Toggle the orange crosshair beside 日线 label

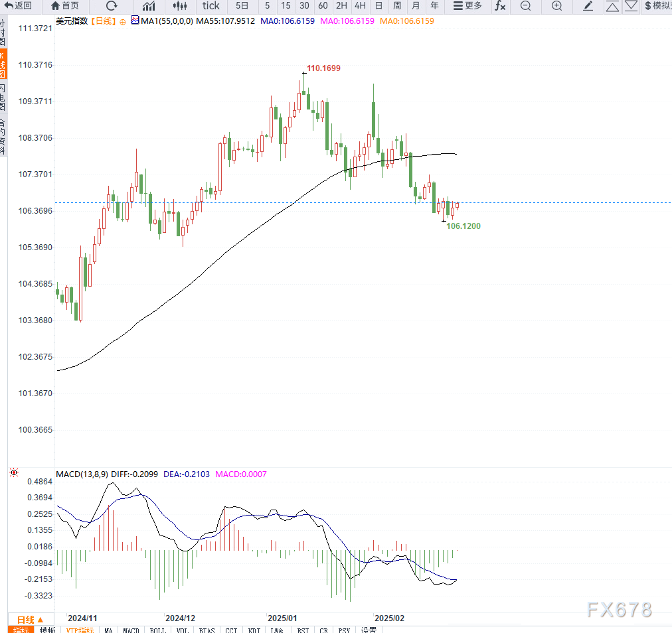(122, 21)
